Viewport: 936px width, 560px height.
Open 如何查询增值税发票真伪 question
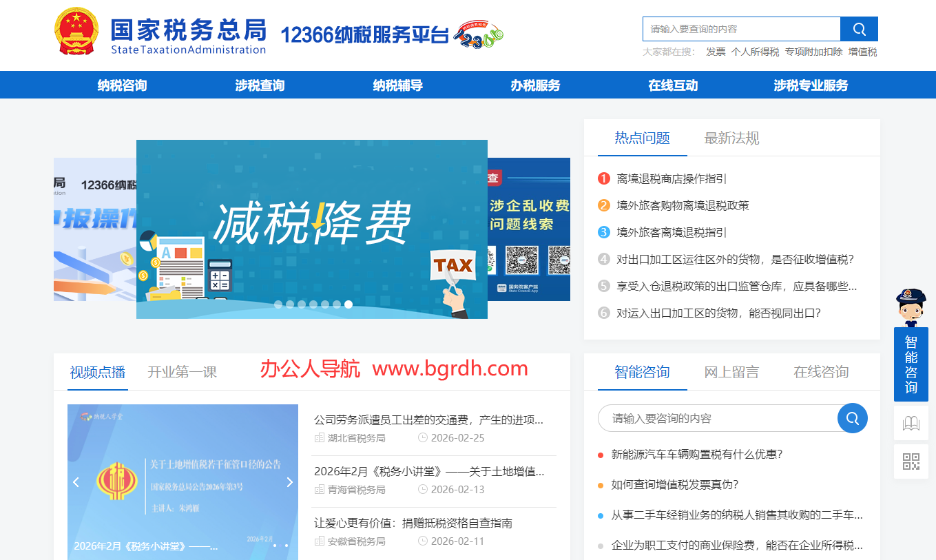[675, 484]
